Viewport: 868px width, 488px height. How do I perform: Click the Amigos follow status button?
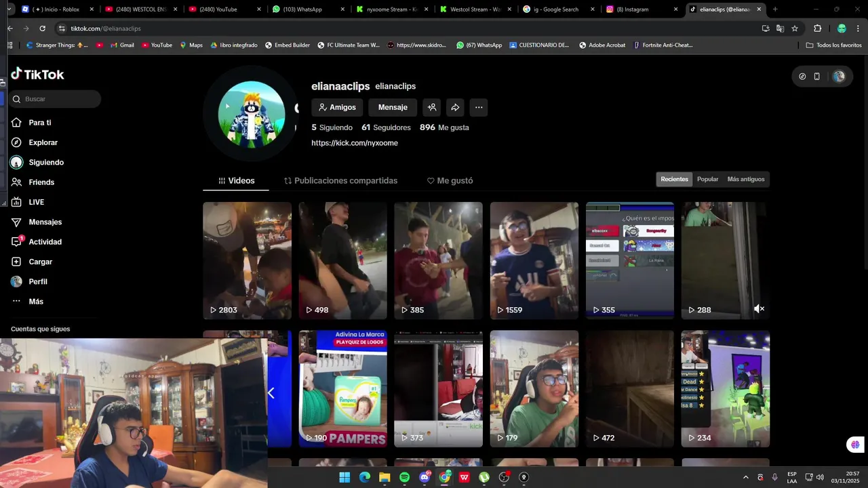click(x=337, y=107)
